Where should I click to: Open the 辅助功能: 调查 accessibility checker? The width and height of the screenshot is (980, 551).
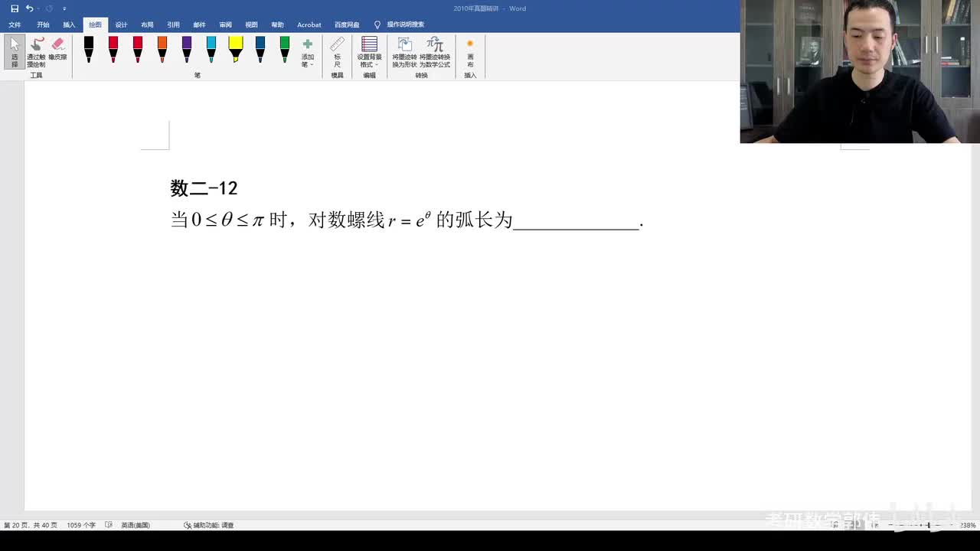click(x=209, y=525)
